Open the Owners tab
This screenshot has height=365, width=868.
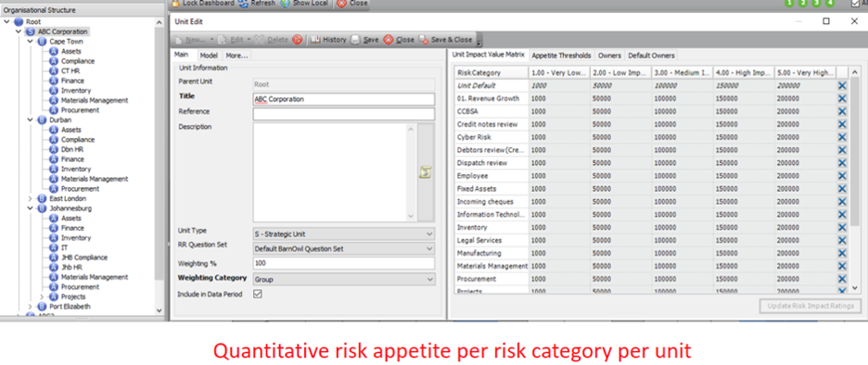609,56
